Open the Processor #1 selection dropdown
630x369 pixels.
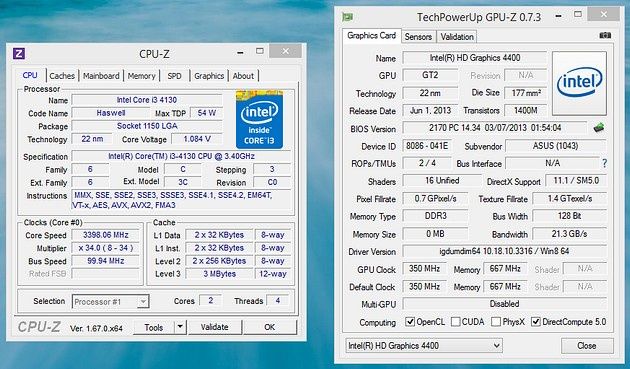(x=110, y=301)
